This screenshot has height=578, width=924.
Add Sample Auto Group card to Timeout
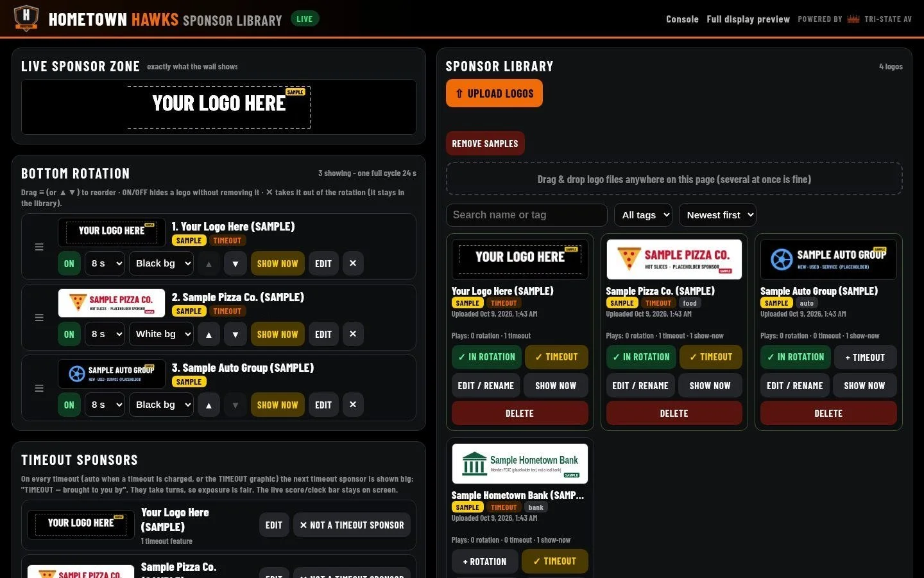[x=865, y=357]
